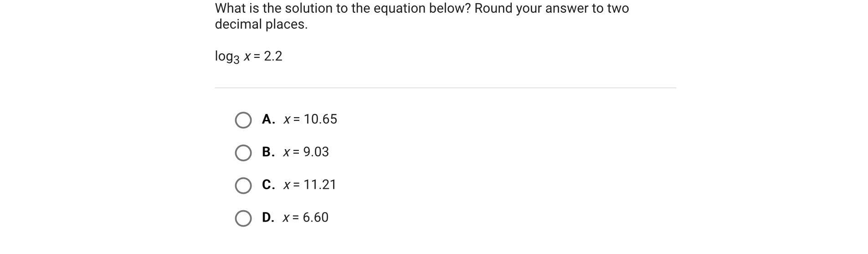This screenshot has width=868, height=254.
Task: Click the bold letter D label
Action: click(x=268, y=218)
